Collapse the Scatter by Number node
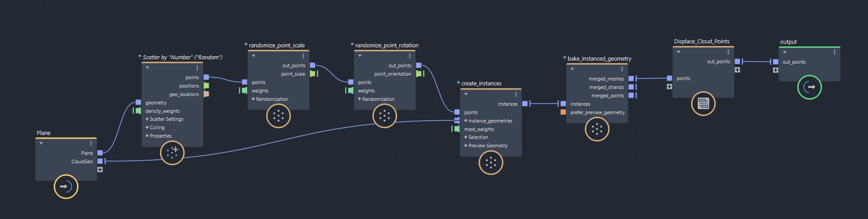 pos(148,68)
